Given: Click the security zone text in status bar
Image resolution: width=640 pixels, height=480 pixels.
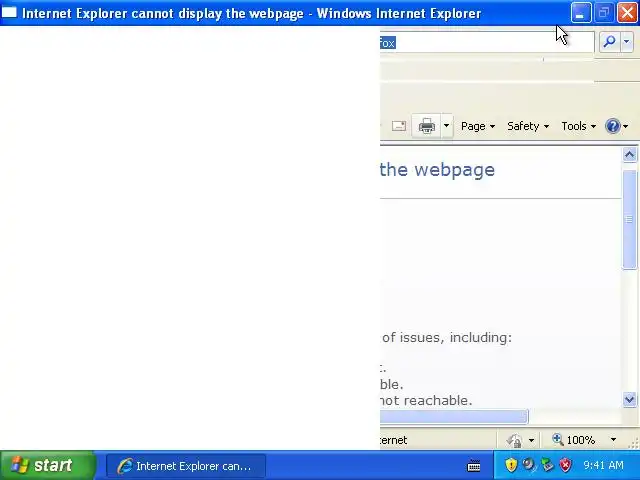Looking at the screenshot, I should point(393,440).
